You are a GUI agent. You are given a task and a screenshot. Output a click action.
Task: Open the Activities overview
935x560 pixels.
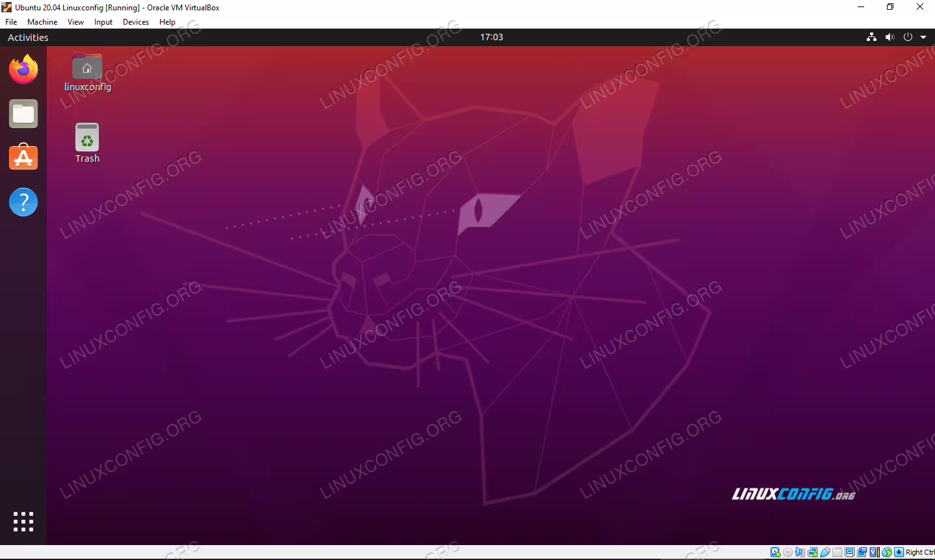[28, 38]
